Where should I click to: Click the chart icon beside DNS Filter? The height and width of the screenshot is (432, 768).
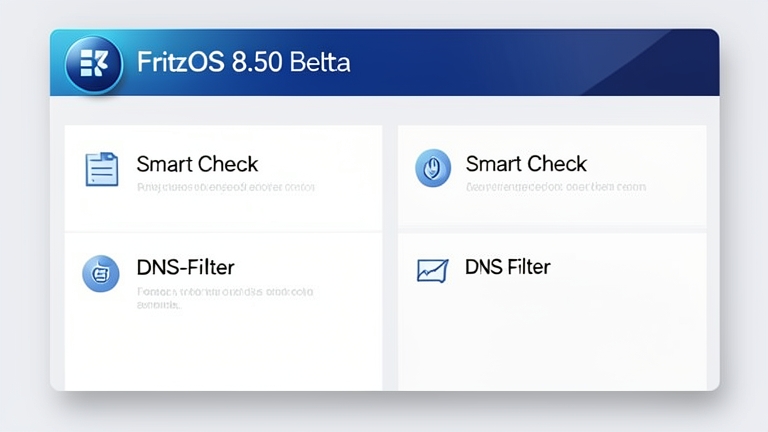[x=432, y=270]
